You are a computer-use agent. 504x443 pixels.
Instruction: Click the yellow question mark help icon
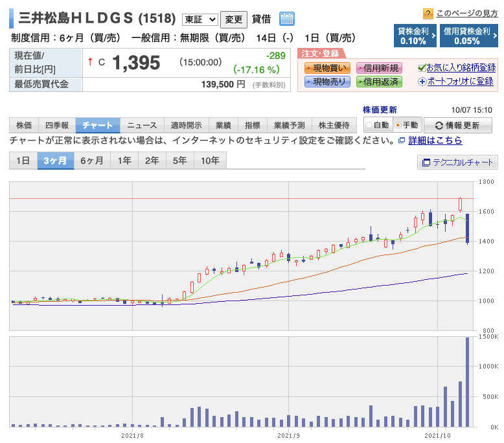(x=428, y=14)
